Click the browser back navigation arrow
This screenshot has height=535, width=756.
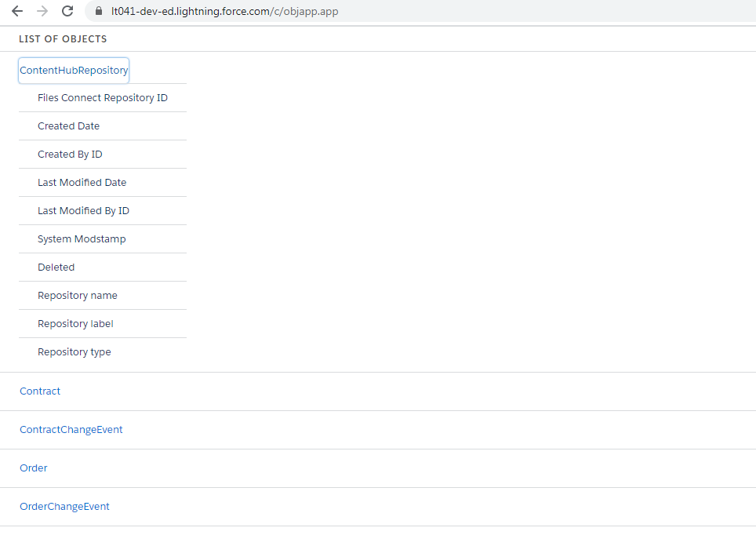point(17,11)
